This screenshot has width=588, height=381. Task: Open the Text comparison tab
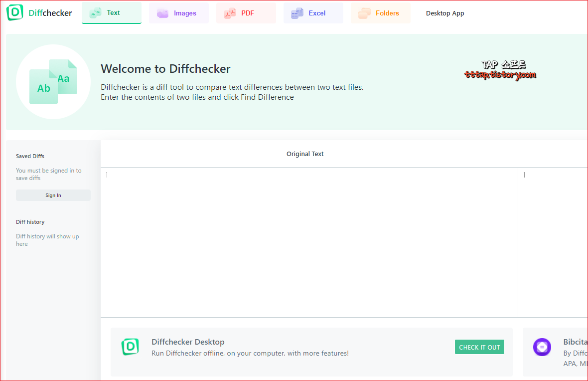(x=112, y=13)
